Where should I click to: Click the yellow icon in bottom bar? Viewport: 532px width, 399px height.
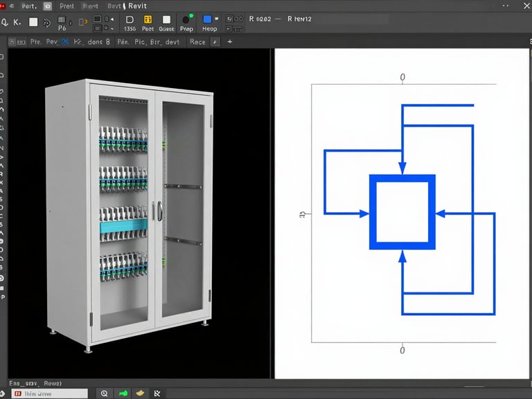(x=140, y=393)
